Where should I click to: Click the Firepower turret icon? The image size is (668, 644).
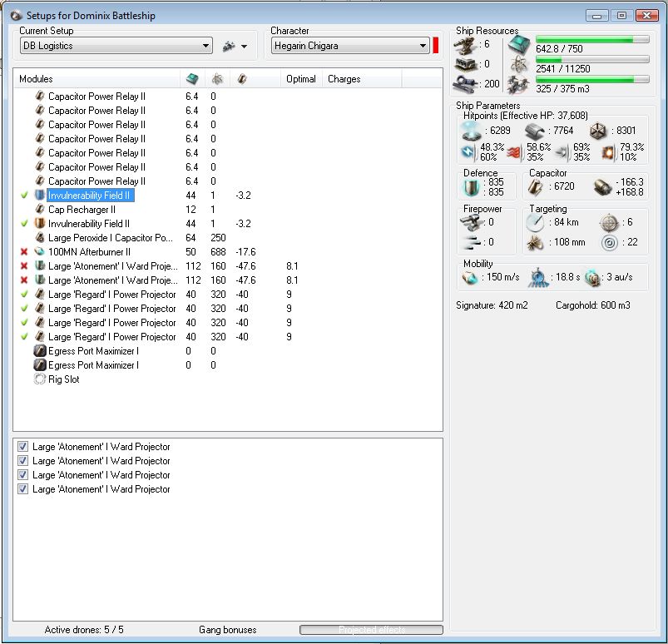click(472, 222)
